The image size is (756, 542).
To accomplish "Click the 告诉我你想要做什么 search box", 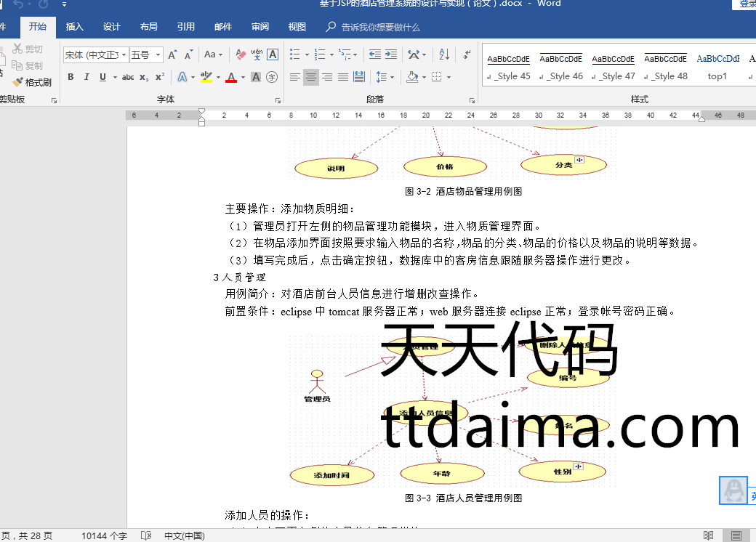I will tap(380, 27).
